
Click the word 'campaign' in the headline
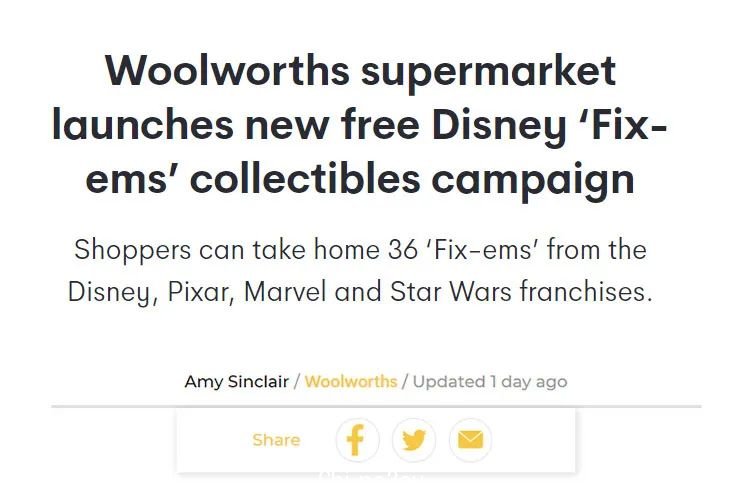click(533, 182)
